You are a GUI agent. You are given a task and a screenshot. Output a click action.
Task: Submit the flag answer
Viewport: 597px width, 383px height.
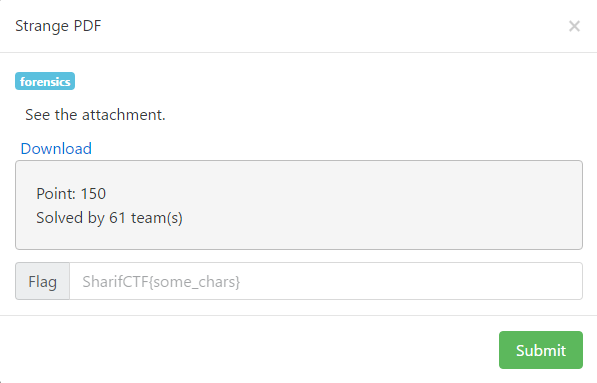click(541, 350)
